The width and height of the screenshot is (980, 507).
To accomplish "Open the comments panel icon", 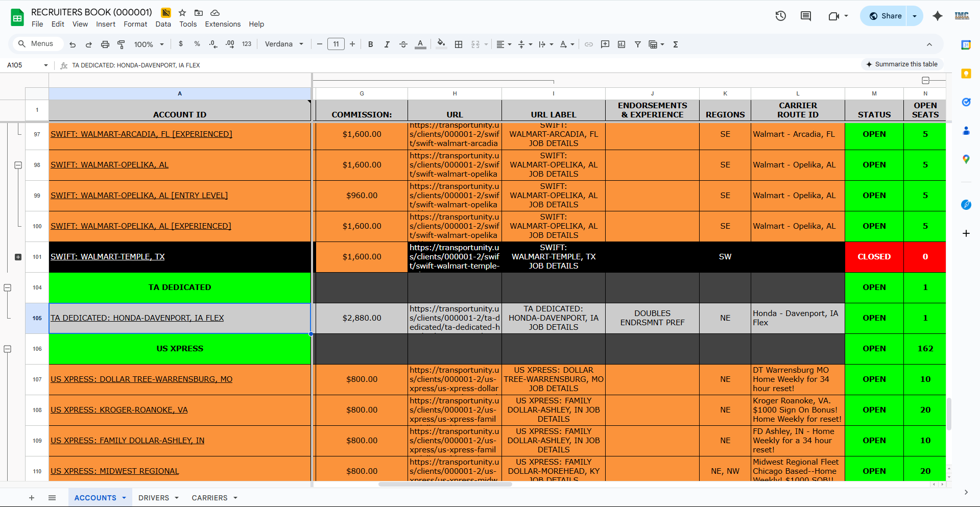I will point(805,16).
